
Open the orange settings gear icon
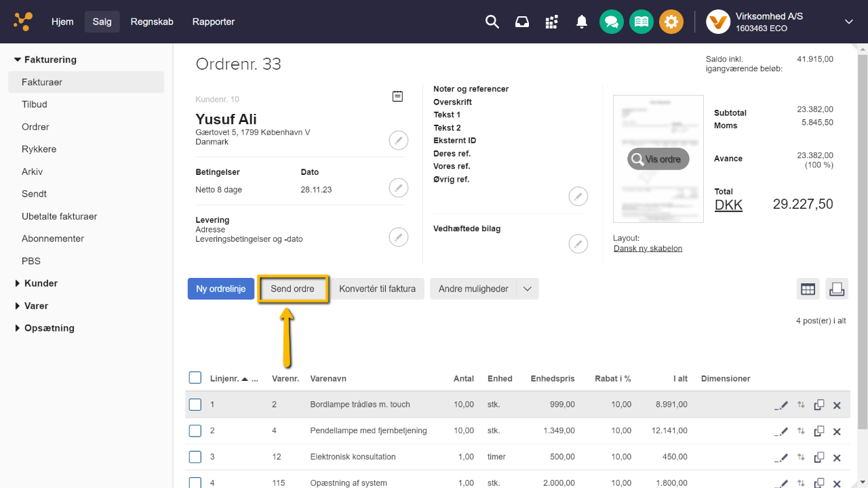tap(671, 22)
